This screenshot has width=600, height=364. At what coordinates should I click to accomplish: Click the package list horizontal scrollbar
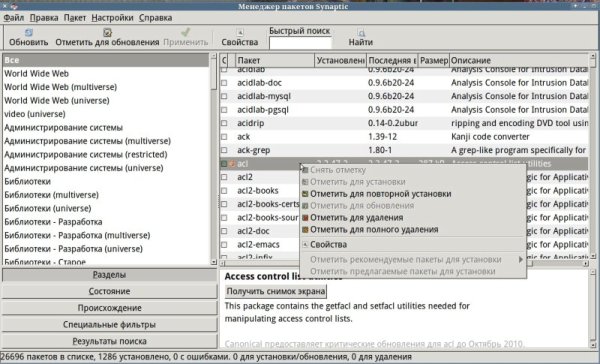pyautogui.click(x=404, y=264)
